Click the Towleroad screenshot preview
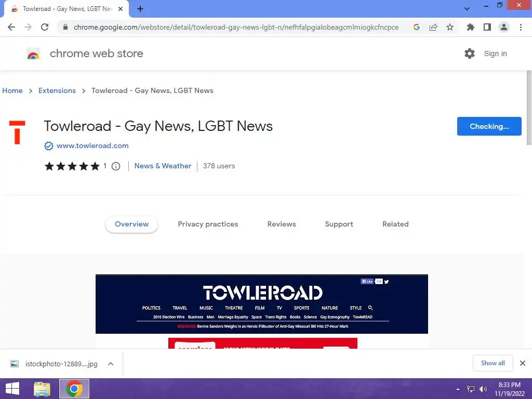This screenshot has height=399, width=532. [x=262, y=311]
